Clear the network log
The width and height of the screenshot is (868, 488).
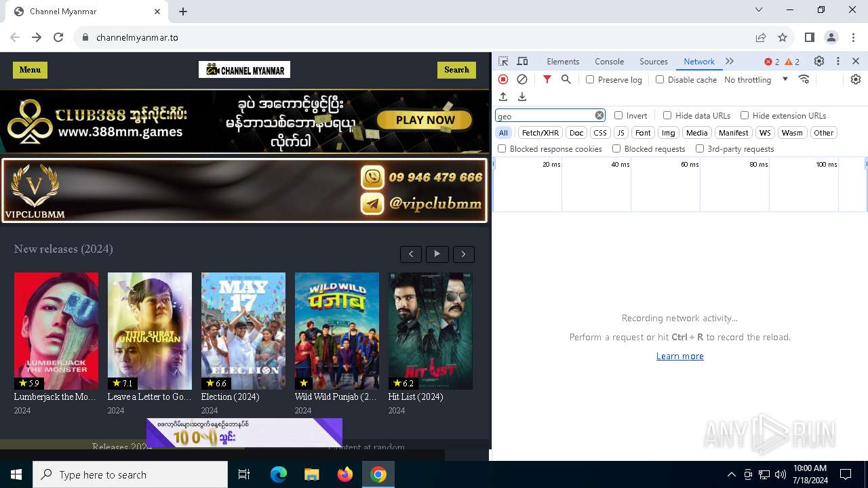522,79
